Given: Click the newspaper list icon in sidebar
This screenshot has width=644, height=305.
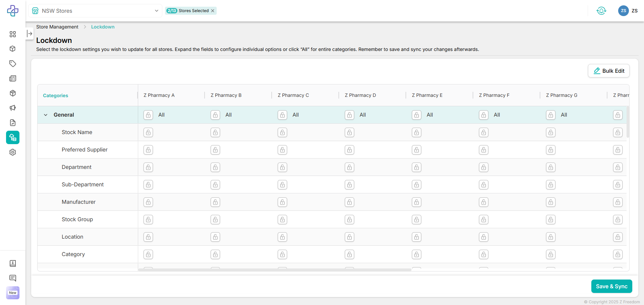Looking at the screenshot, I should [x=13, y=78].
